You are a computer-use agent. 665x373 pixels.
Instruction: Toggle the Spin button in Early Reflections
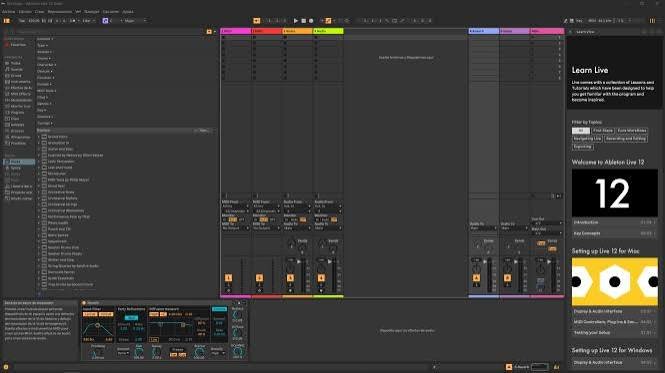click(x=131, y=317)
